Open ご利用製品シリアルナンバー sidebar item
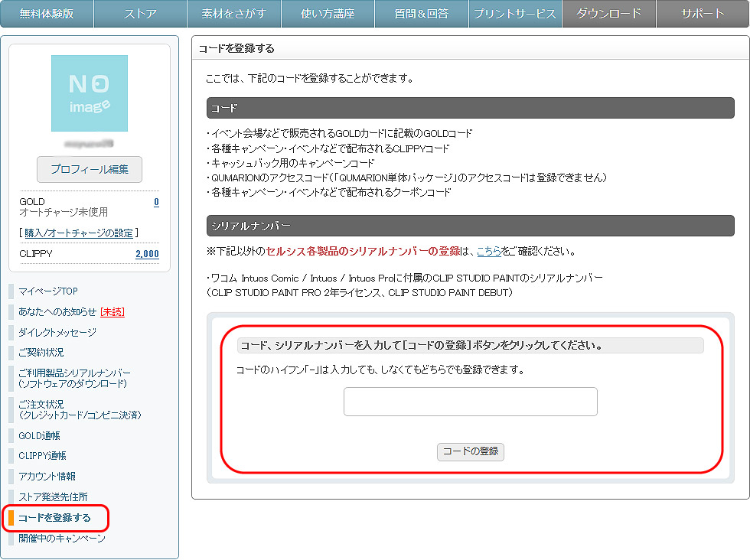 pos(74,378)
